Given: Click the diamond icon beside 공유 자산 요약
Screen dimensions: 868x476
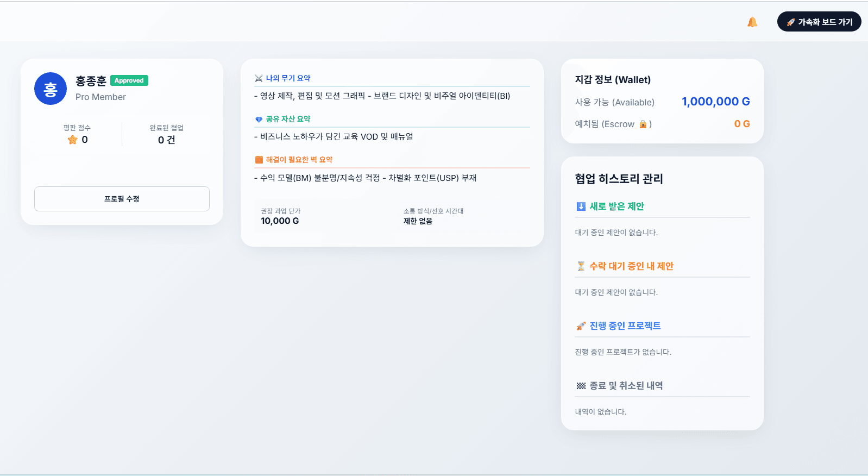Looking at the screenshot, I should (x=259, y=119).
